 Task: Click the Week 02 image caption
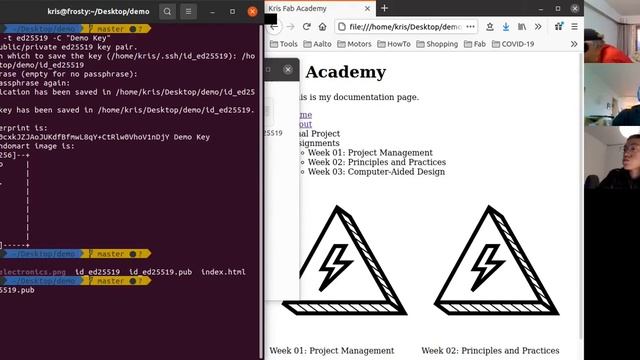point(490,351)
